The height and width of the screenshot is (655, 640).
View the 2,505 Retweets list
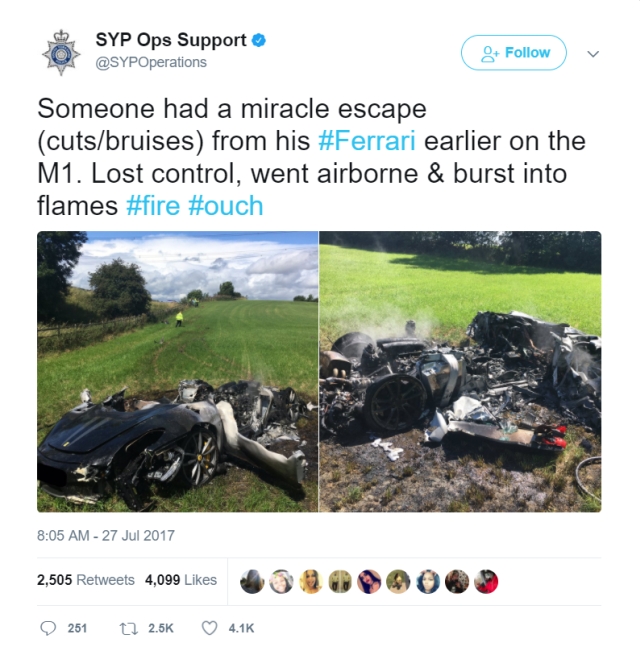pos(86,580)
